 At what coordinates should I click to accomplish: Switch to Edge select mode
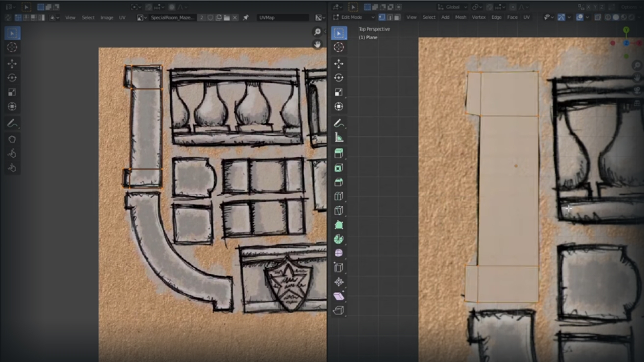(390, 17)
